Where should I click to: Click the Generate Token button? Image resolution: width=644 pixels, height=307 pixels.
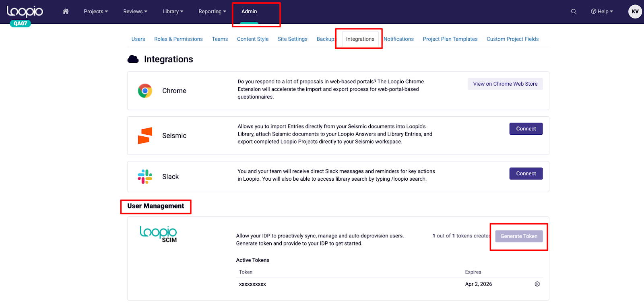click(x=519, y=236)
